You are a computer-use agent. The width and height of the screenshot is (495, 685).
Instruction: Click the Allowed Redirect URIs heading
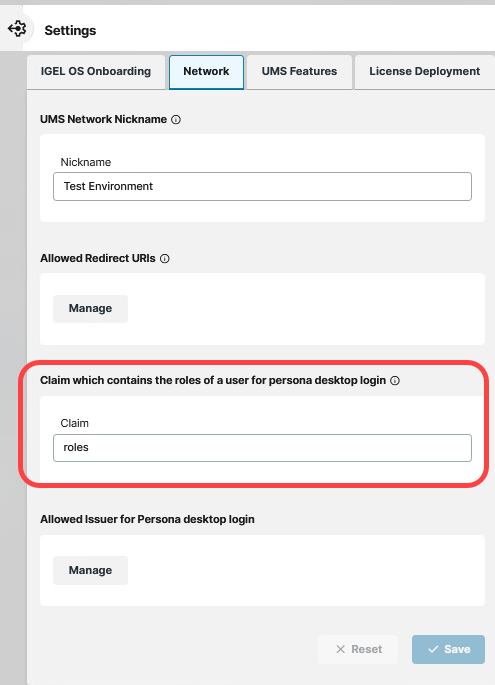pyautogui.click(x=98, y=259)
